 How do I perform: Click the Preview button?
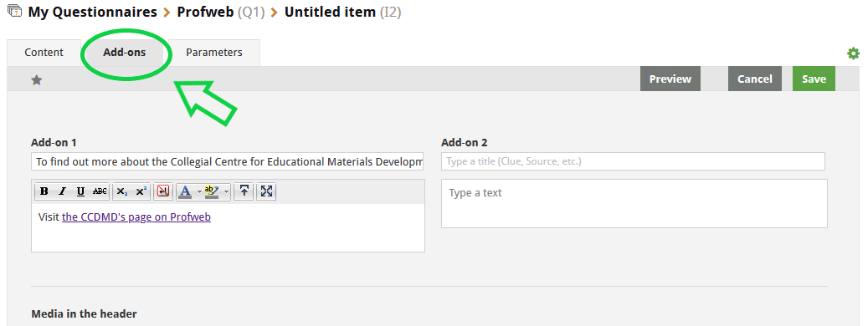coord(670,79)
